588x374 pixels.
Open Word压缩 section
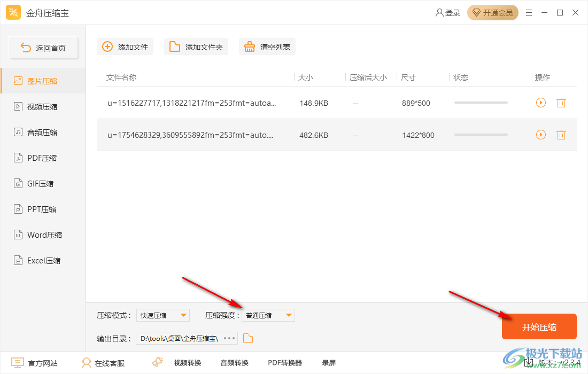43,235
